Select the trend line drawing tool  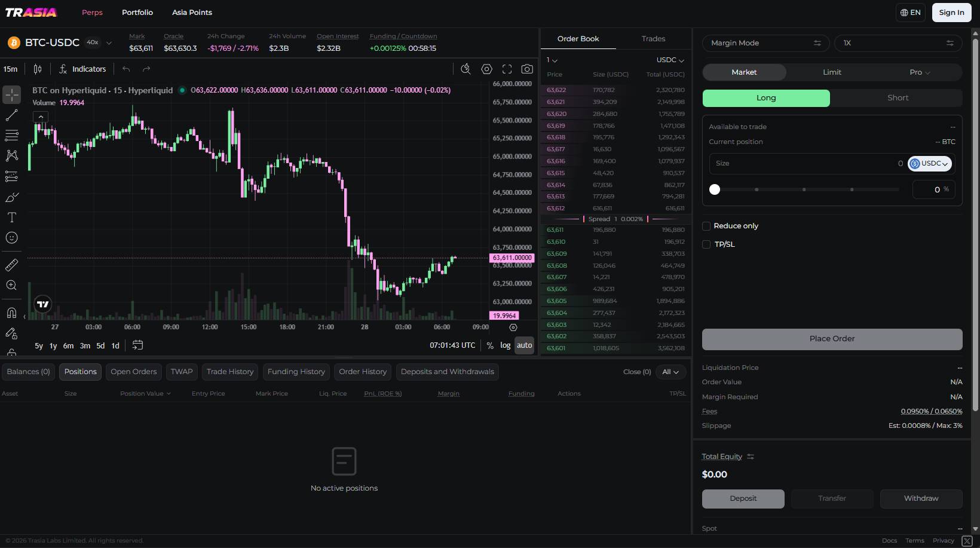click(12, 115)
